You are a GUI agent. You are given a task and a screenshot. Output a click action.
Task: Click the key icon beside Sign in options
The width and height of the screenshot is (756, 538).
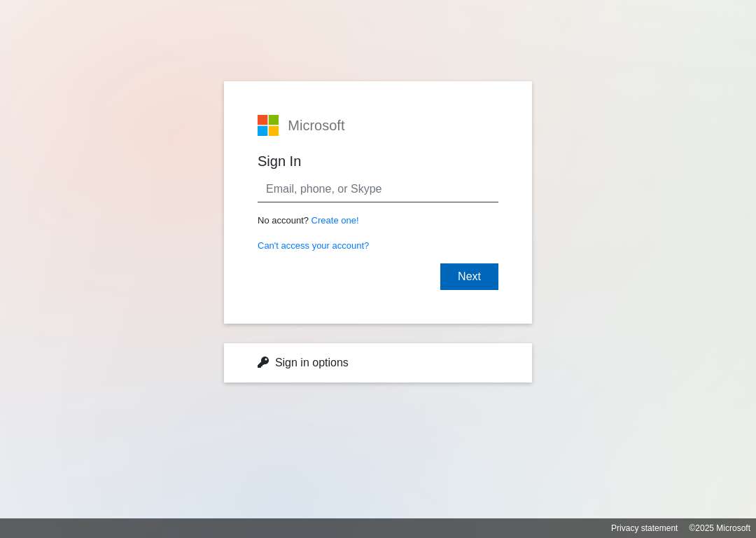[263, 362]
